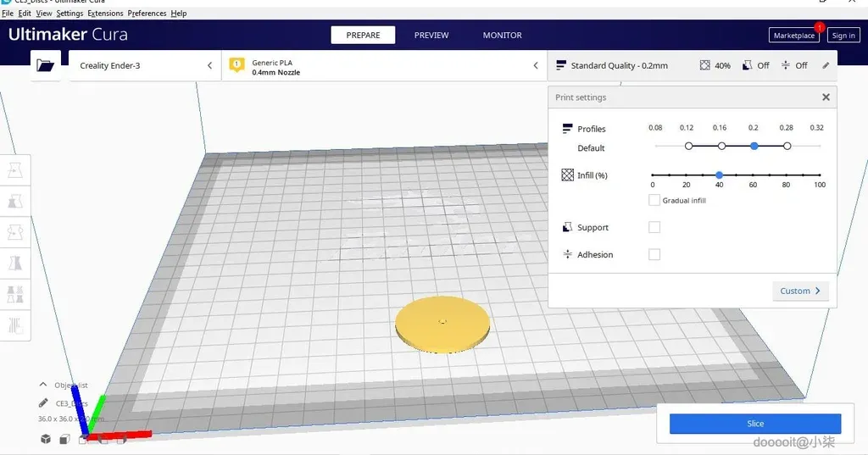Switch to 3D view cube icon
868x455 pixels.
pyautogui.click(x=46, y=439)
